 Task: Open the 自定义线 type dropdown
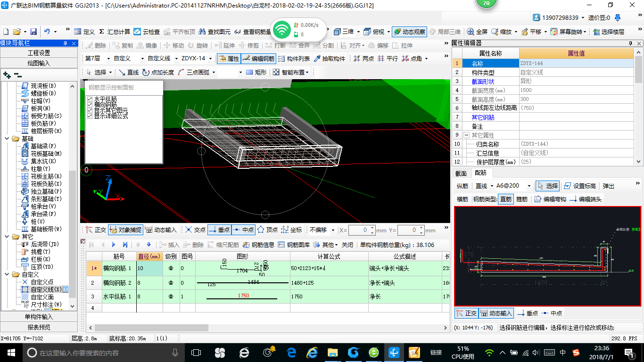point(176,58)
